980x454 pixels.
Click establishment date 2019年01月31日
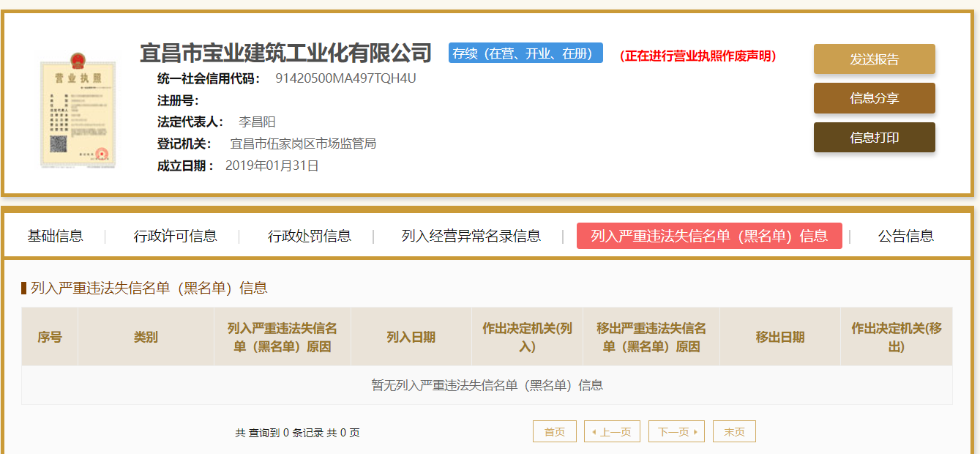[x=272, y=165]
